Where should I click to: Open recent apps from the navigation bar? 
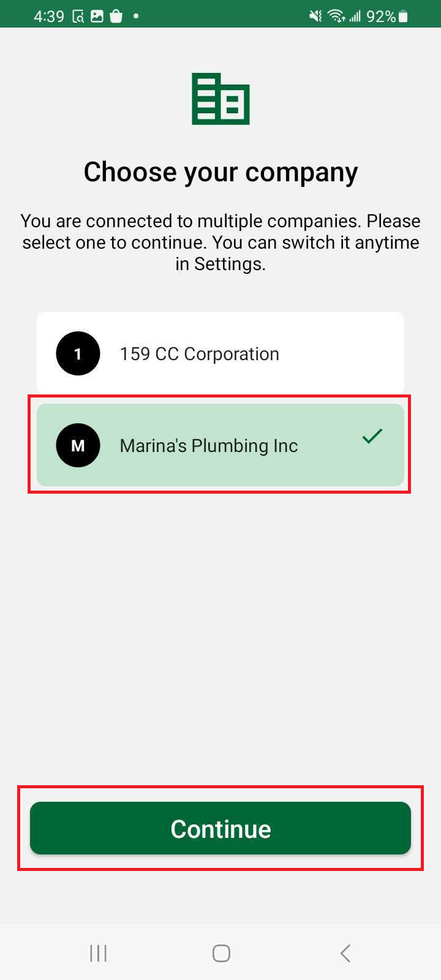pyautogui.click(x=98, y=953)
